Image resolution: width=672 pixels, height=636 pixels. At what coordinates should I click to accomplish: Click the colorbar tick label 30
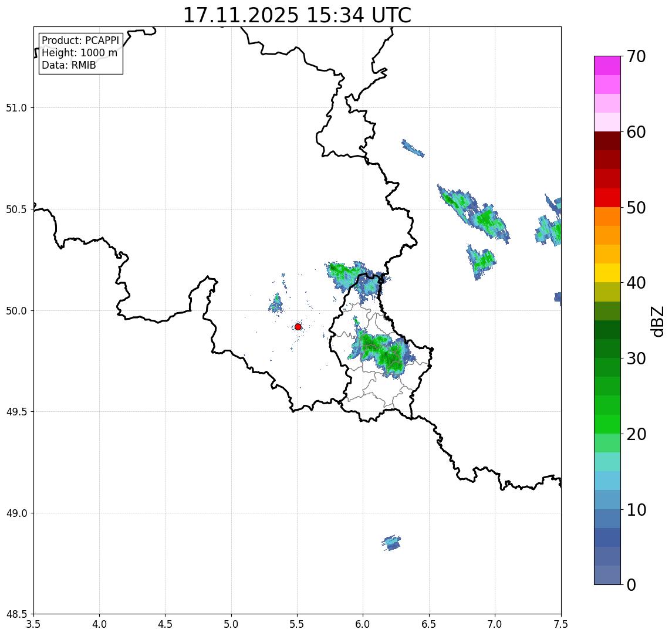coord(636,358)
